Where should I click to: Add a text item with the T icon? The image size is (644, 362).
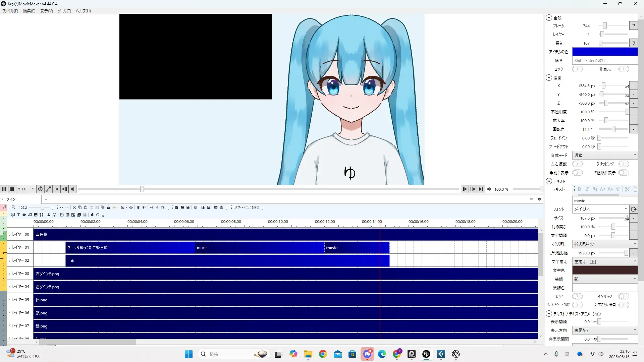point(18,215)
